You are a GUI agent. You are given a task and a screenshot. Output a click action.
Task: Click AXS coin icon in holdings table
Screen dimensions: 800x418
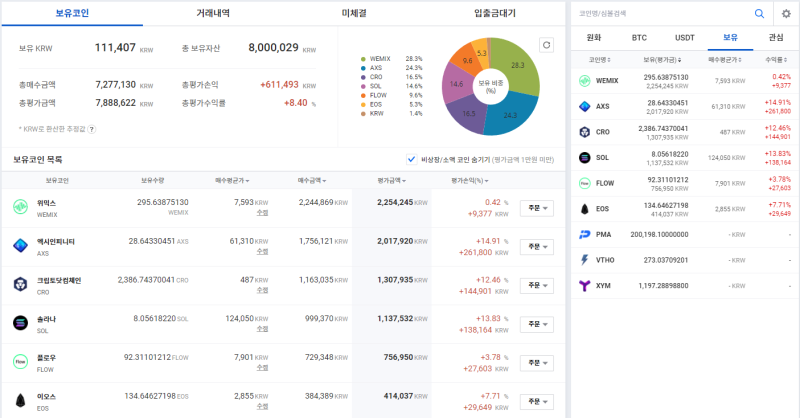[20, 245]
